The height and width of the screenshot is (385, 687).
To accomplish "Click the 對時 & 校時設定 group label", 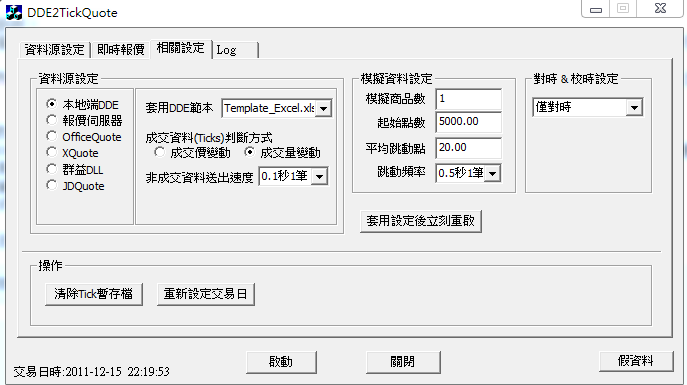I will pos(576,79).
